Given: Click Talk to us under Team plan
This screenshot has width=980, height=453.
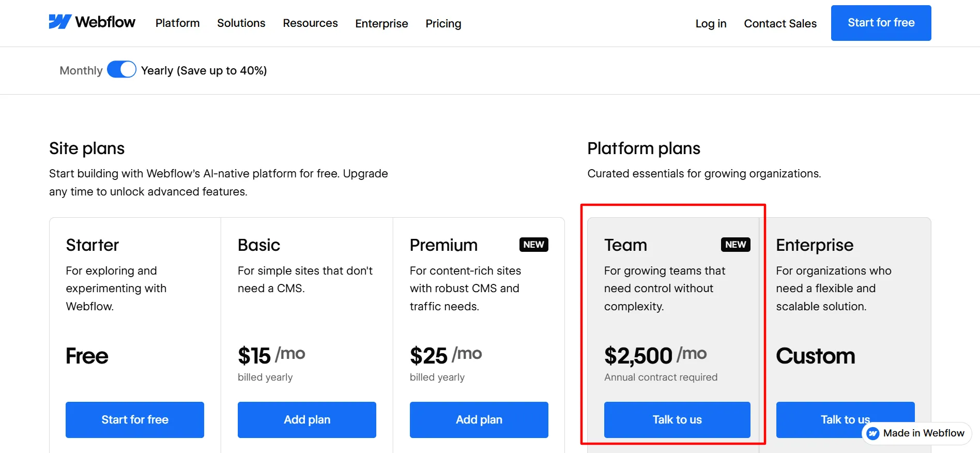Looking at the screenshot, I should [x=677, y=419].
